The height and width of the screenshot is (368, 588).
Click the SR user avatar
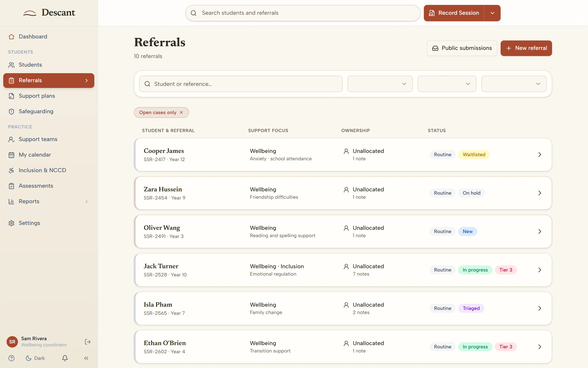[x=12, y=342]
